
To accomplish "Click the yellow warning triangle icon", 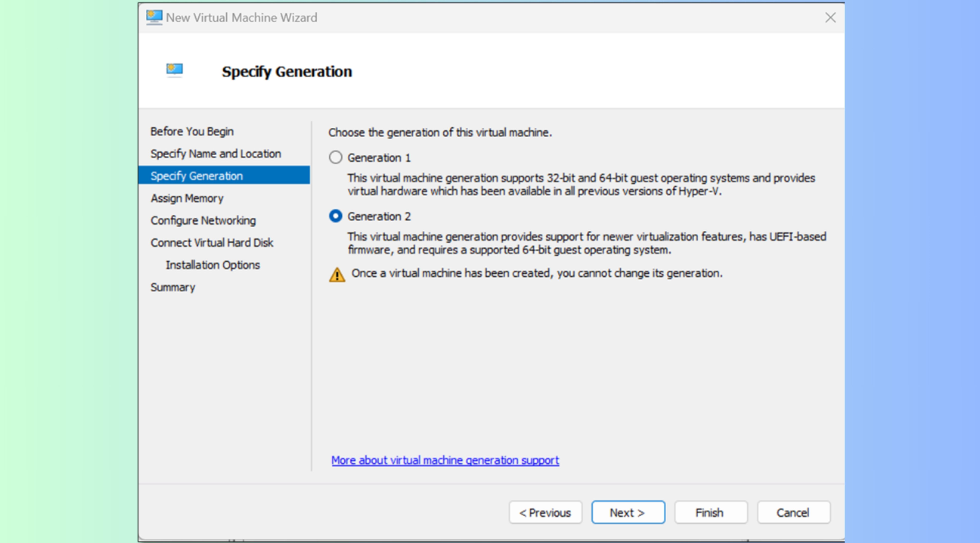I will coord(337,275).
